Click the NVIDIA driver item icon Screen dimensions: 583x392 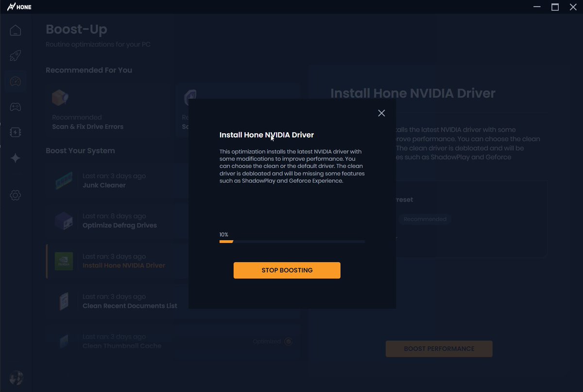tap(64, 261)
